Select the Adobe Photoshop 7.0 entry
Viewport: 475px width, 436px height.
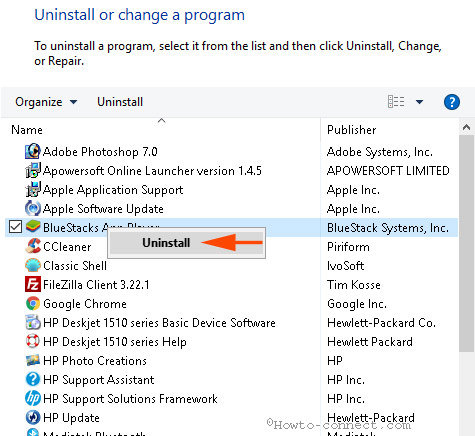100,152
